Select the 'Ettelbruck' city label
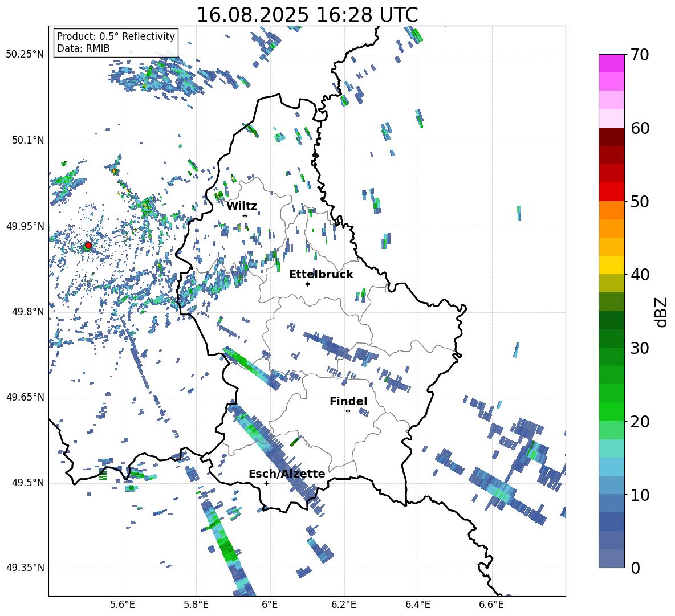This screenshot has height=616, width=675. pyautogui.click(x=321, y=275)
